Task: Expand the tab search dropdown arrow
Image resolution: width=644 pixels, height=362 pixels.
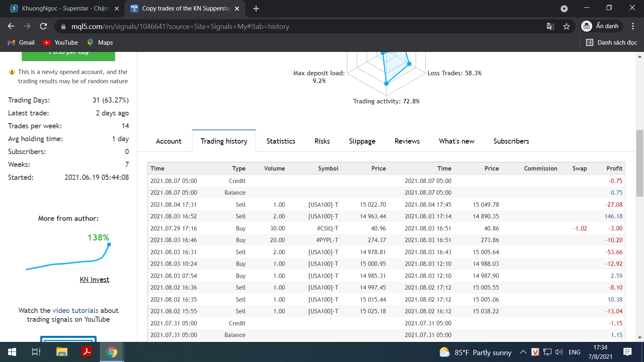Action: pos(564,8)
